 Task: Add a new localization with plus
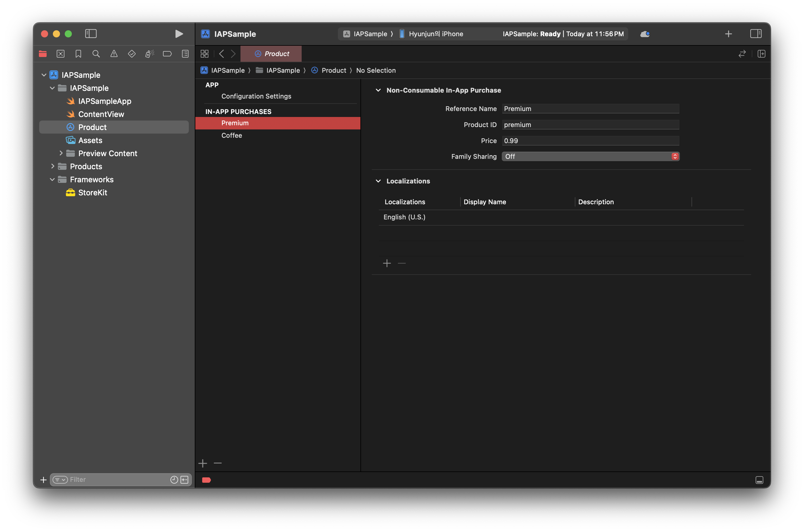click(x=387, y=263)
